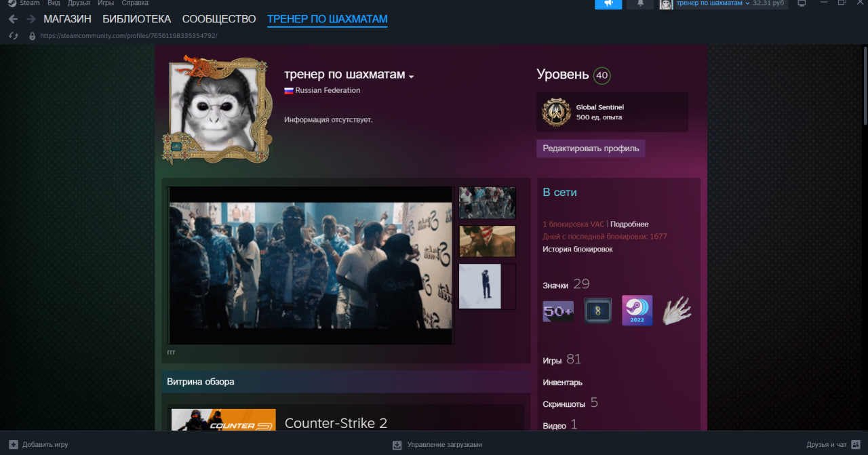Open the Значки badges link

[x=555, y=285]
